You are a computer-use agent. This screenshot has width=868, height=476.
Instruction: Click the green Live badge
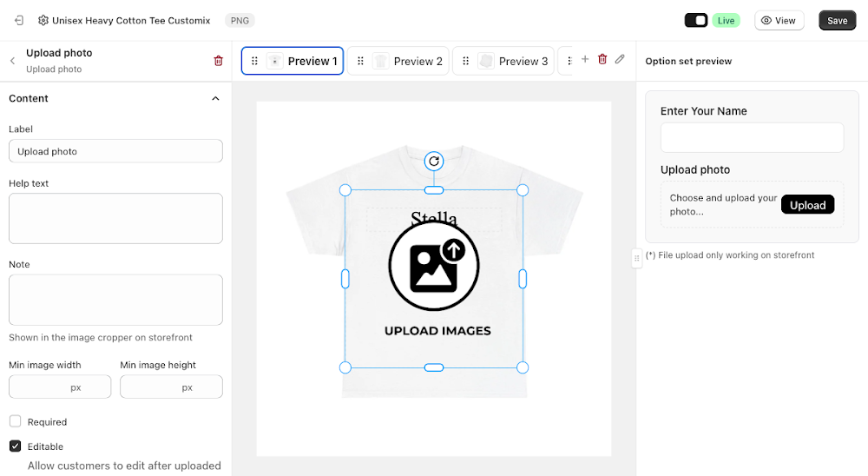coord(726,21)
